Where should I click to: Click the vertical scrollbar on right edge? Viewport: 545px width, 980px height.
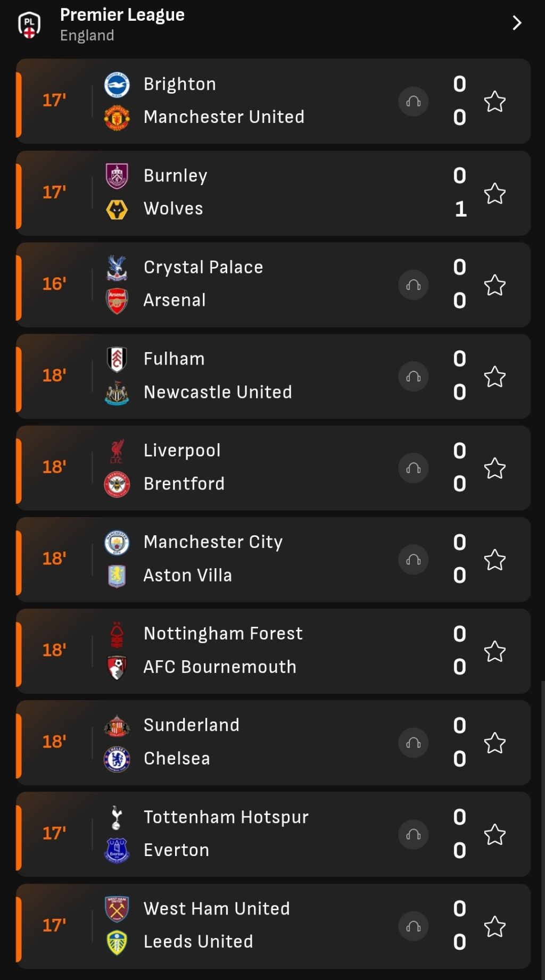(542, 830)
